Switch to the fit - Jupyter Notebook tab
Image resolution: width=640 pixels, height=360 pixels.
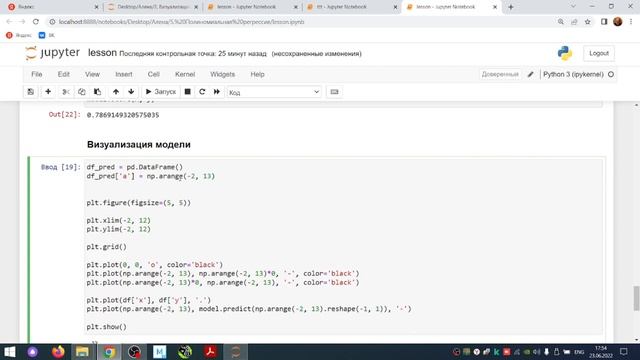click(351, 7)
